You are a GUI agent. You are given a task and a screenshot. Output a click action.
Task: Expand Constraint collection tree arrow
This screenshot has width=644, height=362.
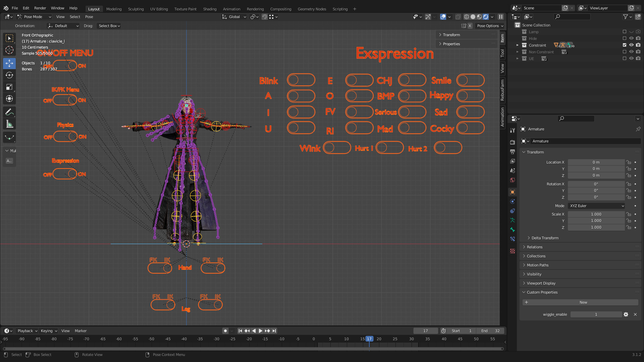click(x=518, y=45)
